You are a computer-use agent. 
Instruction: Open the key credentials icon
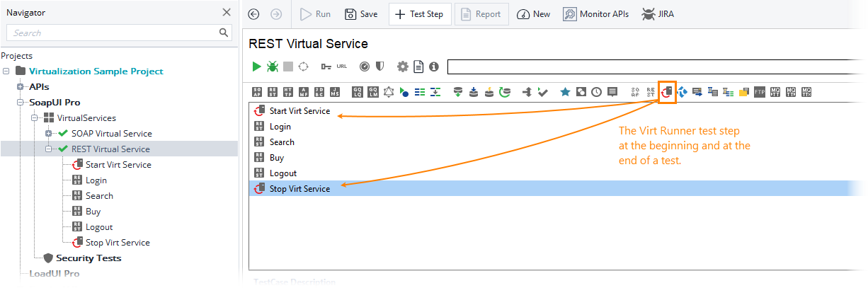(x=326, y=67)
